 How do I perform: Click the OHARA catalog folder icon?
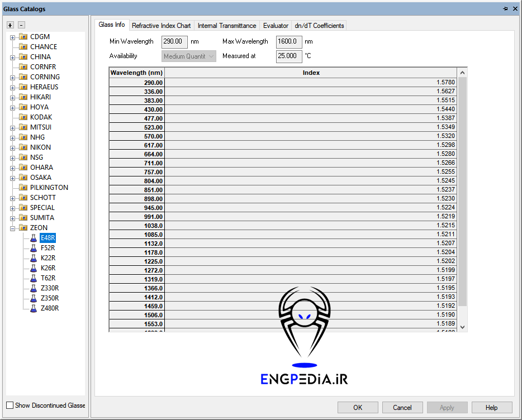[x=23, y=168]
